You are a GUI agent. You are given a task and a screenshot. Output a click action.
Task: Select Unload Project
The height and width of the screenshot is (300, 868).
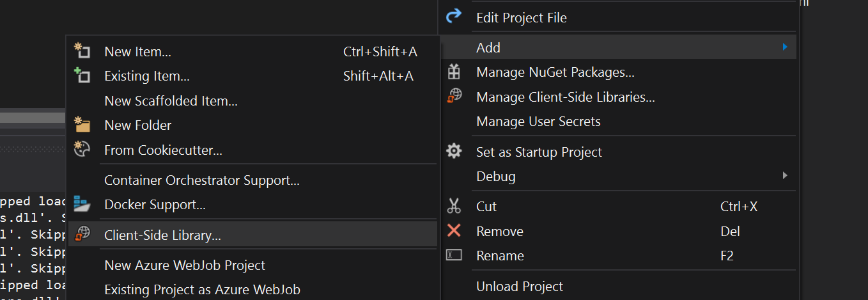[519, 287]
